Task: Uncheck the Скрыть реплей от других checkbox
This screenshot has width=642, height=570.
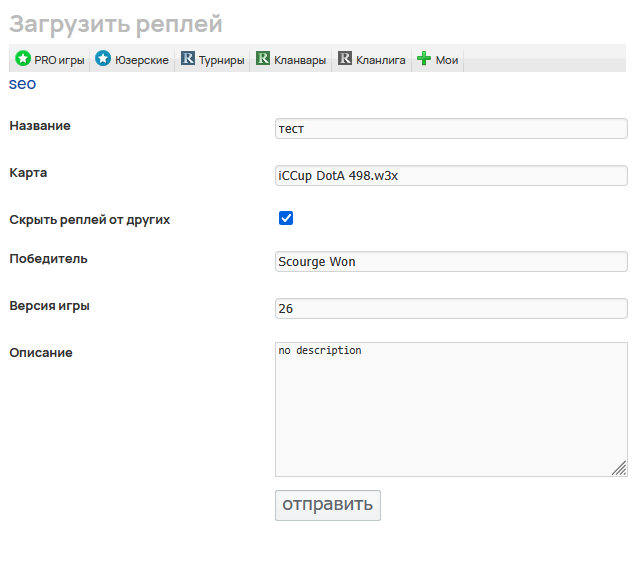Action: 286,218
